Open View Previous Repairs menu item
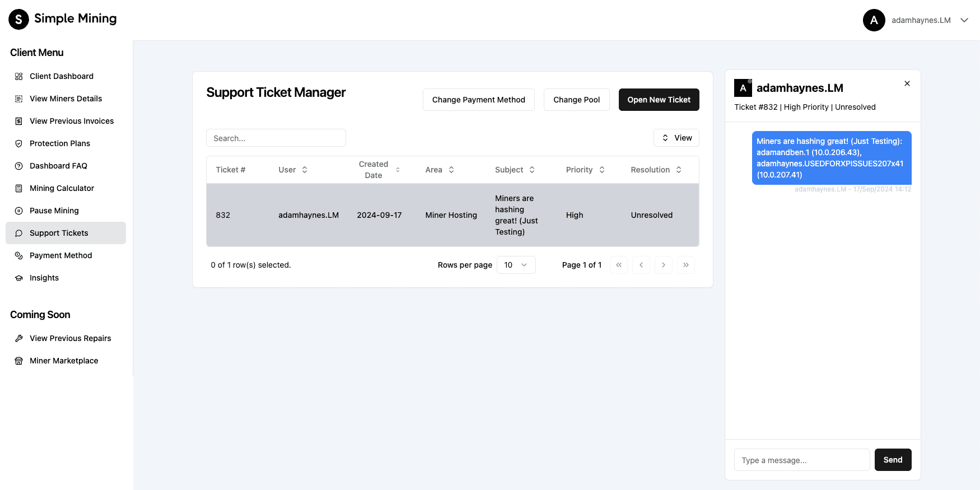This screenshot has height=490, width=980. 66,338
